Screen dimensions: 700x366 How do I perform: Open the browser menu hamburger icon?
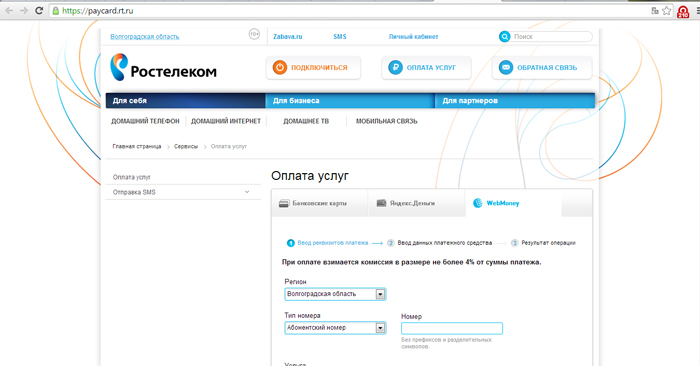click(x=697, y=11)
